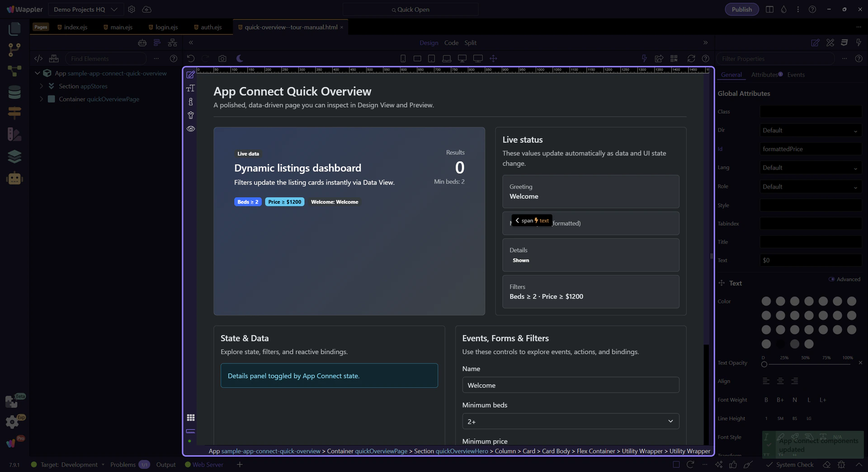This screenshot has height=472, width=868.
Task: Switch to the Code view tab
Action: click(451, 43)
